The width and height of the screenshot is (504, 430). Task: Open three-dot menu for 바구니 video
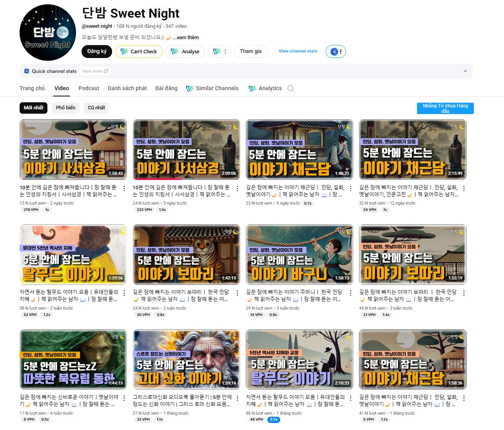(x=351, y=293)
